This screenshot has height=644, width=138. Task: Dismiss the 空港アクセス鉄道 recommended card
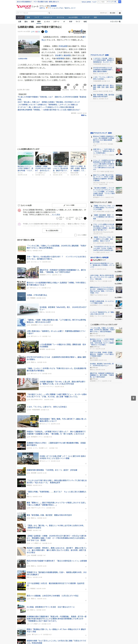click(x=86, y=175)
